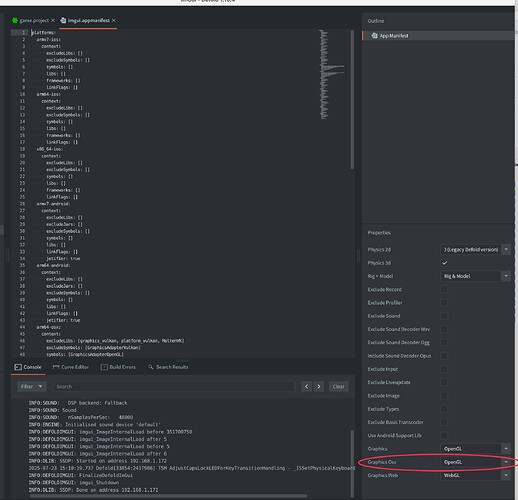Expand the Rig + Model dropdown
Image resolution: width=518 pixels, height=500 pixels.
pyautogui.click(x=475, y=276)
